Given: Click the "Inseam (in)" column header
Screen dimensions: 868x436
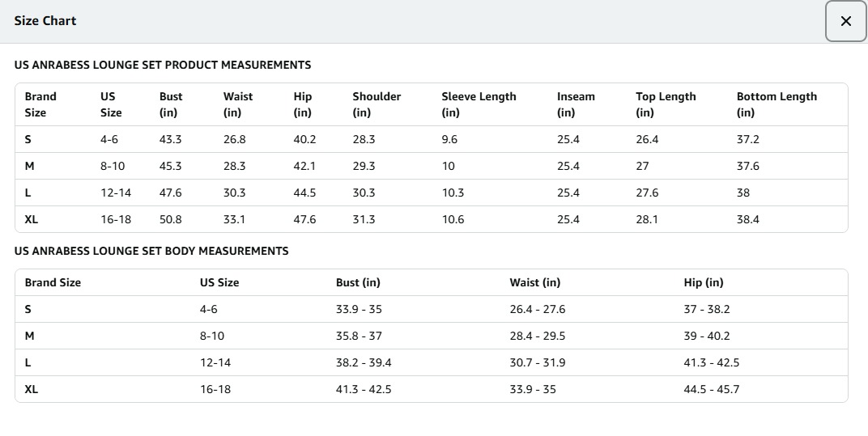Looking at the screenshot, I should [576, 104].
